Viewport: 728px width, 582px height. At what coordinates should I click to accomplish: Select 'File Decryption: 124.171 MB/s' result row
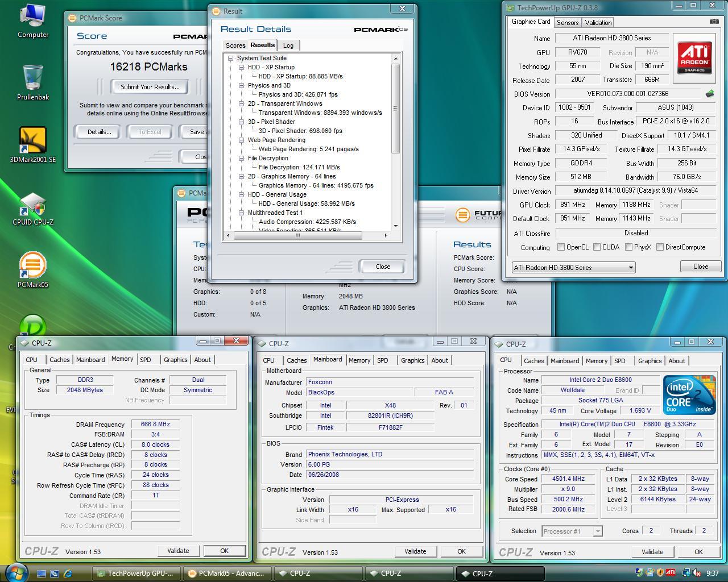pos(299,167)
